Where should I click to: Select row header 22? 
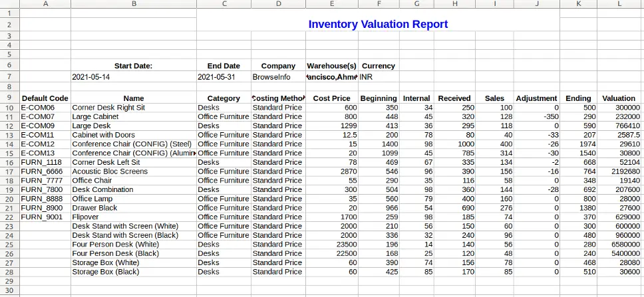[9, 217]
